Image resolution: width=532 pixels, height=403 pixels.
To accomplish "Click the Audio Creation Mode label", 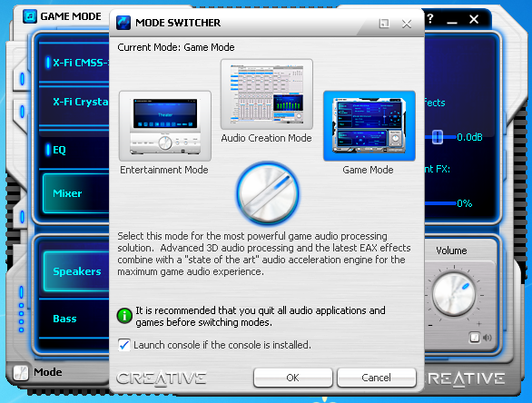I will tap(266, 138).
